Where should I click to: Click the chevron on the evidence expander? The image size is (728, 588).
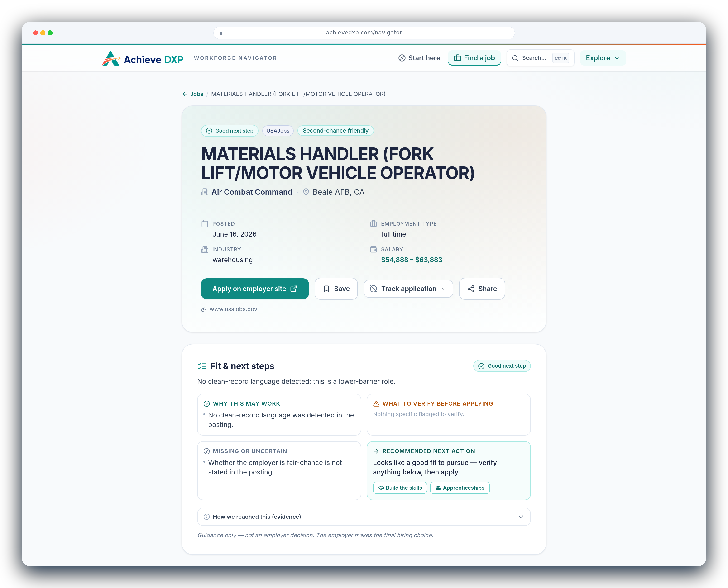point(521,517)
